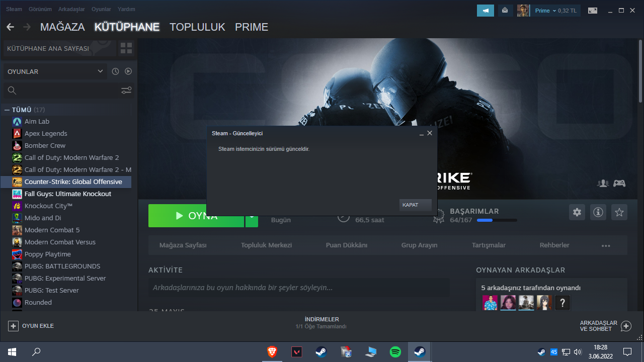Open the Steam tray icon

[541, 352]
